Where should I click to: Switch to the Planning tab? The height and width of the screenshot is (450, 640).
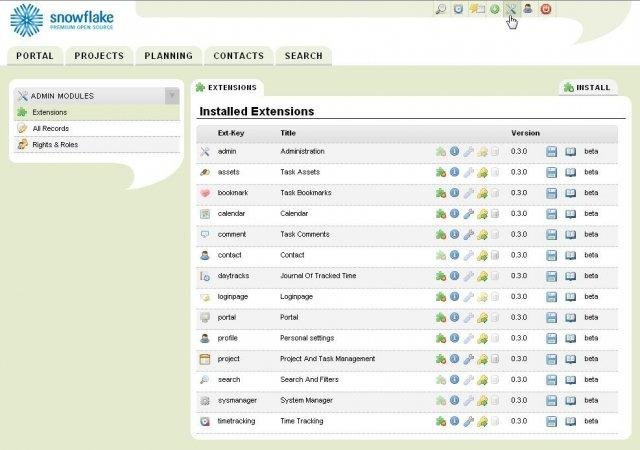(168, 56)
